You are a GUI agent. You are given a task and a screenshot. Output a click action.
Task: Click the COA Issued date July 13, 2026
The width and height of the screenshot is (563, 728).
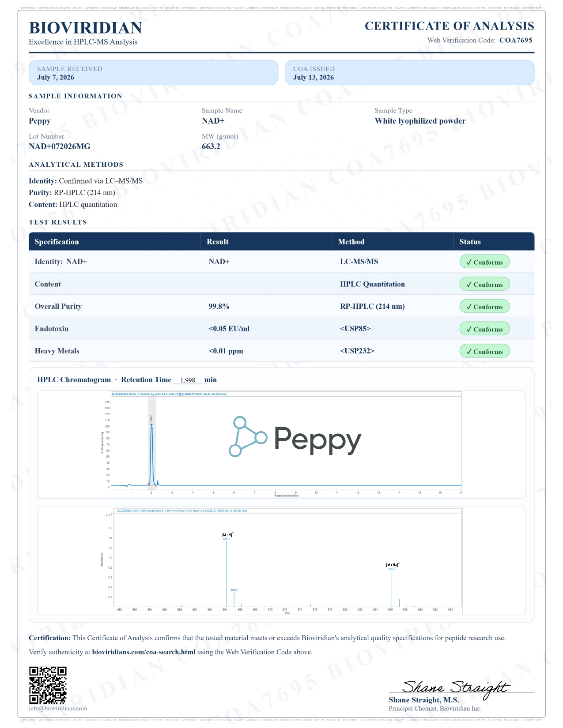(x=314, y=78)
